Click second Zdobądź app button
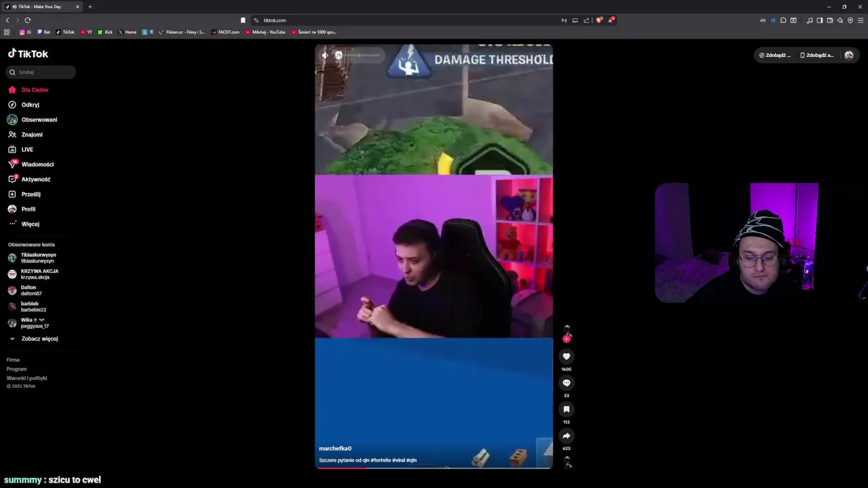Image resolution: width=868 pixels, height=488 pixels. (x=816, y=55)
